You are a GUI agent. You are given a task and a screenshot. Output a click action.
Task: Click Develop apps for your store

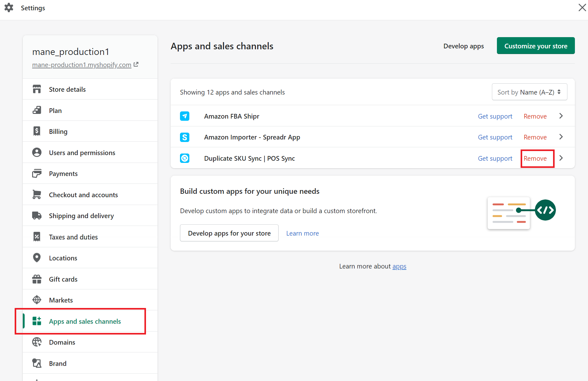tap(229, 233)
